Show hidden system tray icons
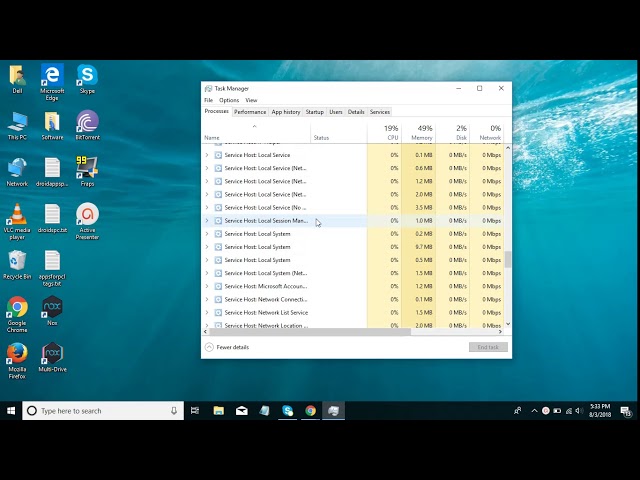The image size is (640, 480). [534, 411]
